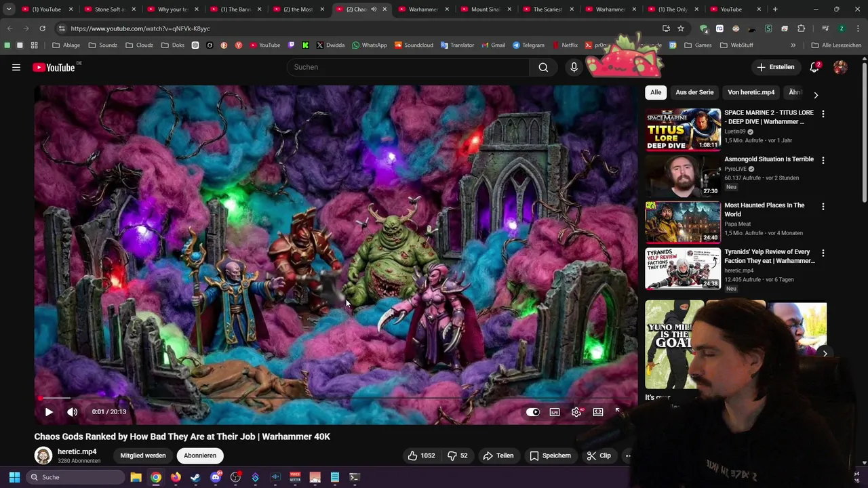Open the Windows Start menu
The width and height of the screenshot is (868, 488).
(14, 477)
